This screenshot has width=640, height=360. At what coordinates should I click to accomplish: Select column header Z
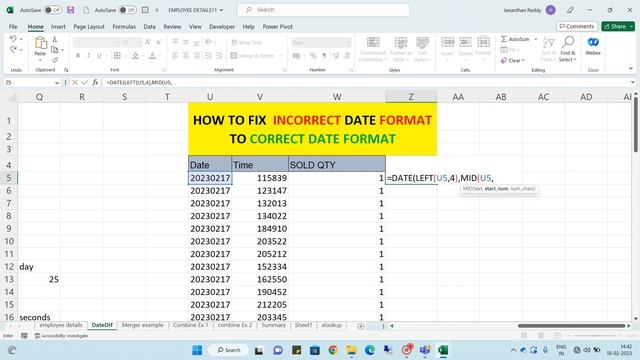coord(411,97)
